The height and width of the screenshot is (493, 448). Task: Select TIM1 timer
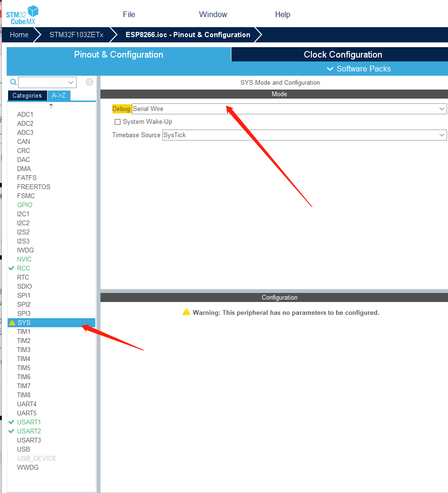[23, 332]
